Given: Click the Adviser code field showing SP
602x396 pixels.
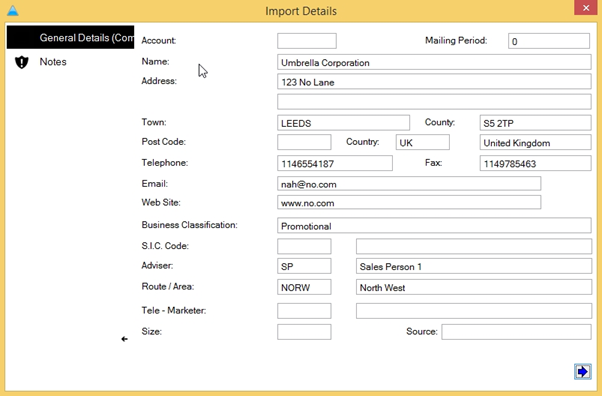Looking at the screenshot, I should 304,266.
